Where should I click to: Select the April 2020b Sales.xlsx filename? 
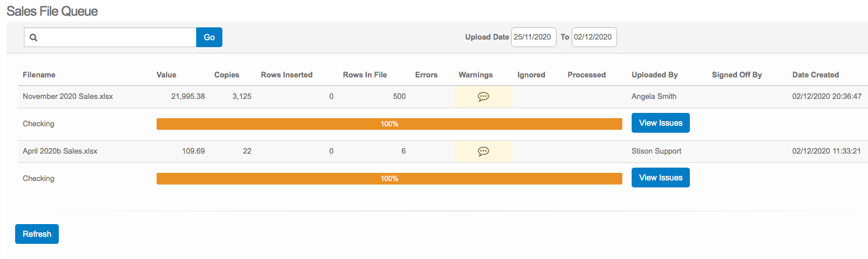[60, 151]
